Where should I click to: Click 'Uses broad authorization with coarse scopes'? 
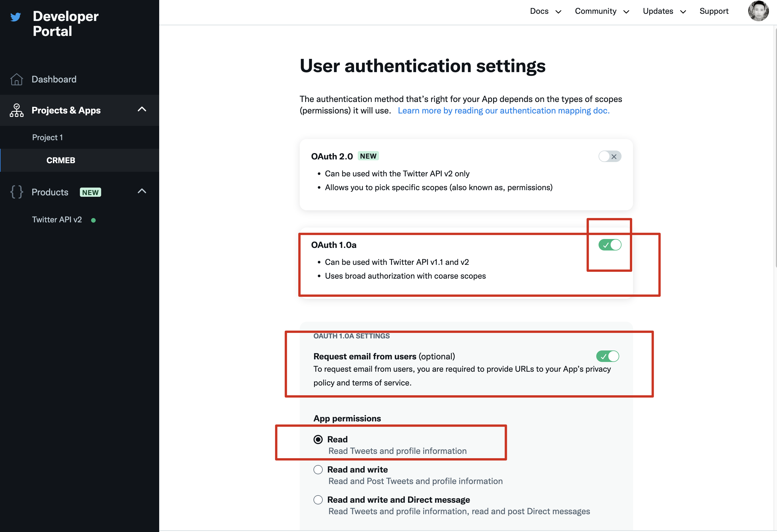[405, 276]
